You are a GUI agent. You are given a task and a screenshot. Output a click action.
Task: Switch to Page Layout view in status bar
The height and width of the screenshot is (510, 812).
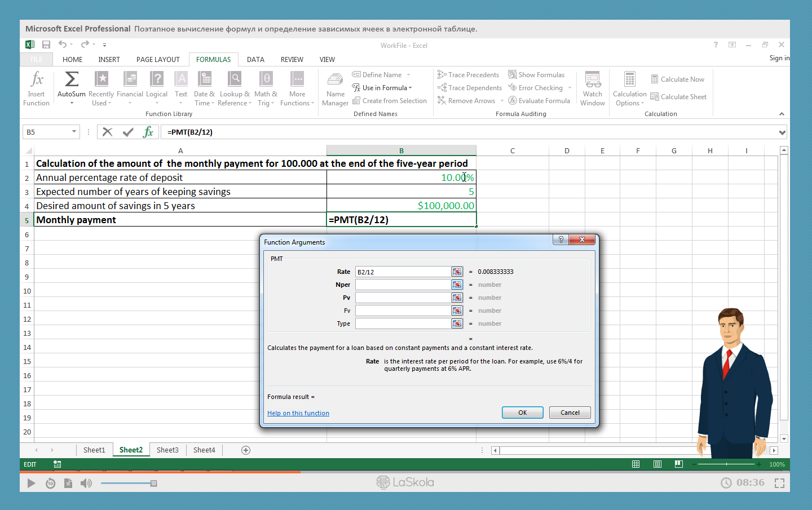pyautogui.click(x=657, y=464)
